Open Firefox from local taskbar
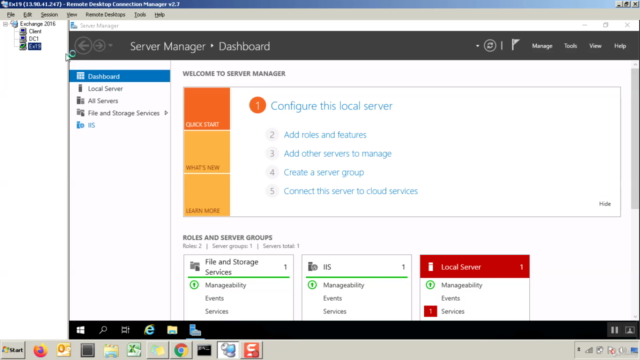Image resolution: width=640 pixels, height=360 pixels. tap(40, 350)
